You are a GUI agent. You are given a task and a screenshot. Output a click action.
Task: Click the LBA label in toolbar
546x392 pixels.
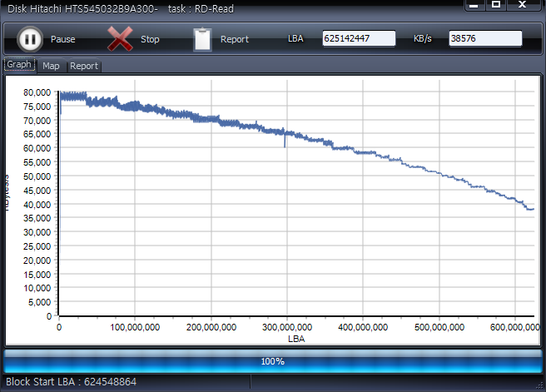(x=295, y=38)
